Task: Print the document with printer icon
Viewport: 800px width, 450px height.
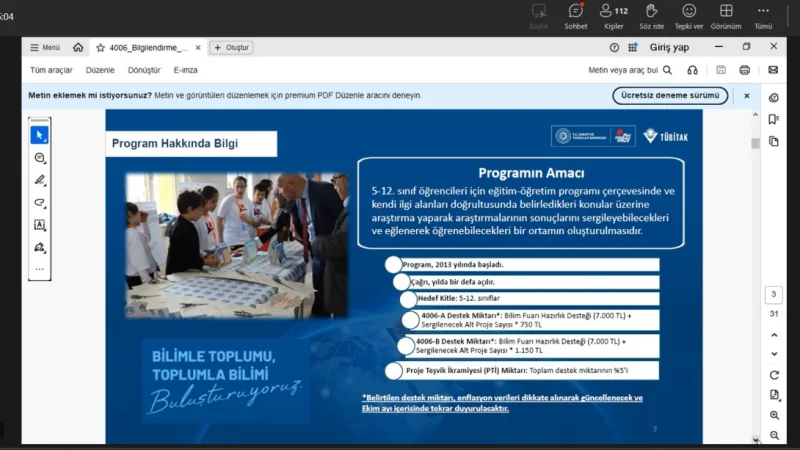Action: (x=744, y=70)
